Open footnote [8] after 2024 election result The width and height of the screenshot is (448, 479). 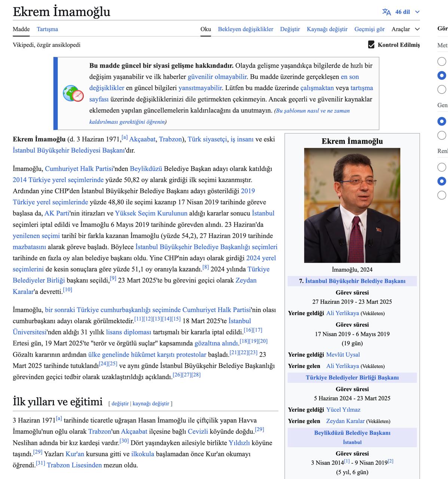coord(205,268)
